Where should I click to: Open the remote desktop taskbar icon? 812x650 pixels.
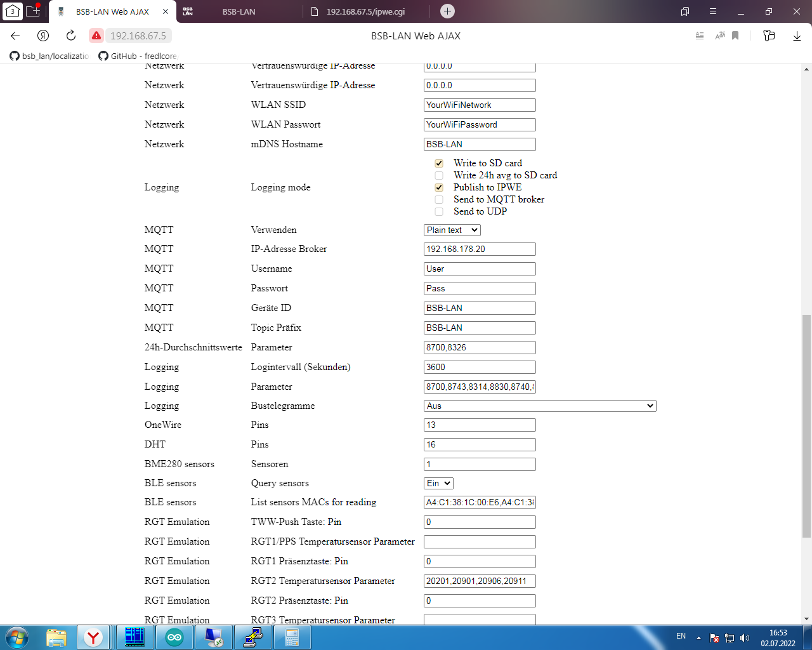(213, 637)
